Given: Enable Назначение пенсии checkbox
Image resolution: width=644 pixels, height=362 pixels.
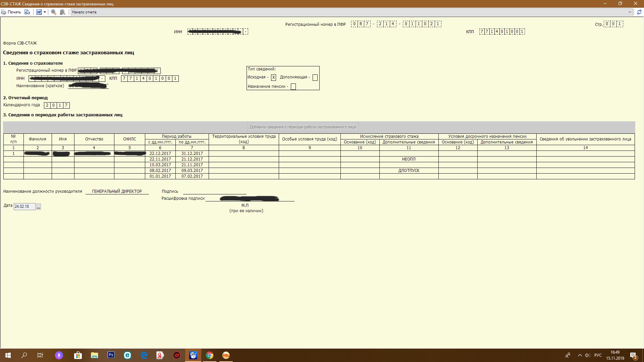Looking at the screenshot, I should pyautogui.click(x=293, y=87).
